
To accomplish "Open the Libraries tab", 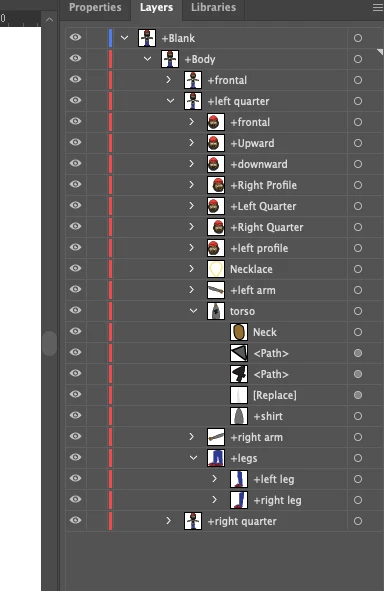I will point(213,8).
